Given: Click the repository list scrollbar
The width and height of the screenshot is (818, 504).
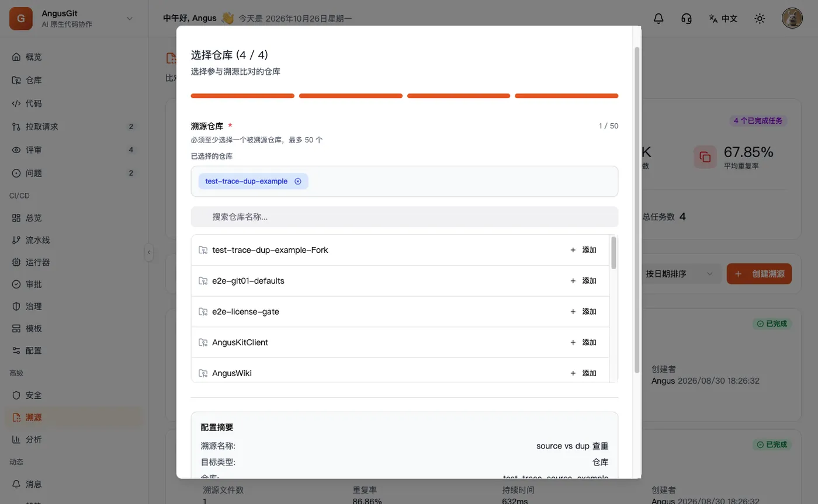Looking at the screenshot, I should (613, 253).
